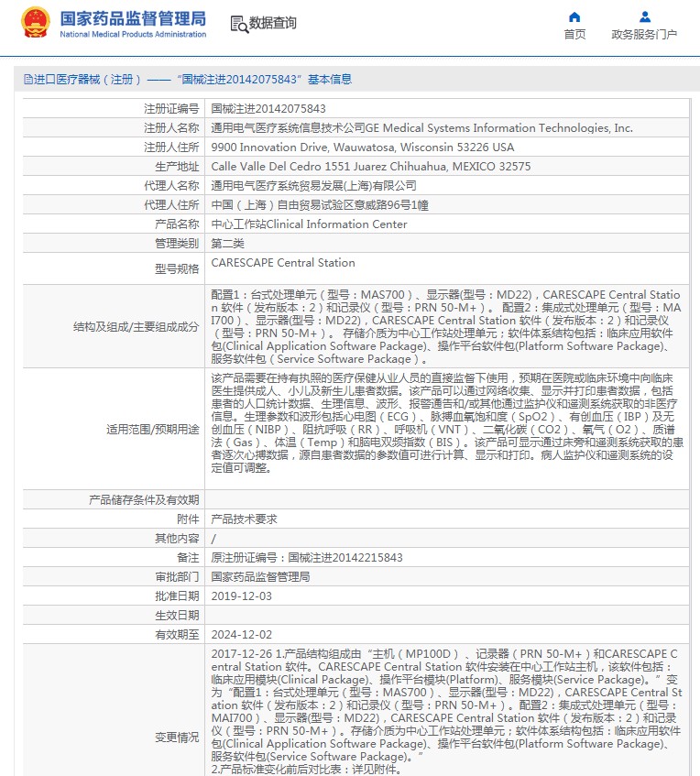Click product name Clinical Information Center

click(309, 224)
